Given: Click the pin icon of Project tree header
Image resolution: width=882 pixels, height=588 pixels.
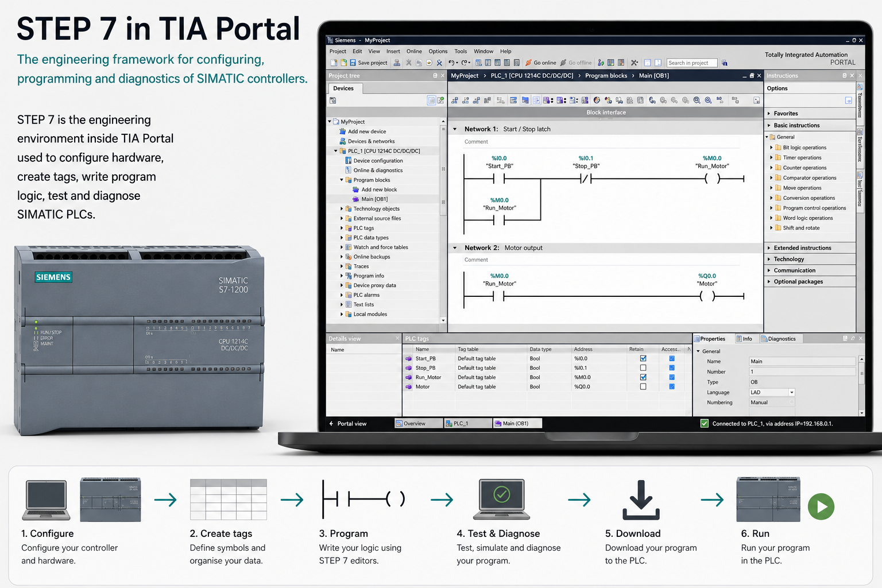Looking at the screenshot, I should pyautogui.click(x=435, y=76).
